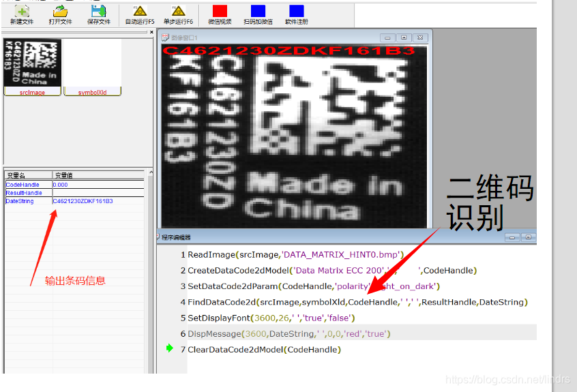
Task: Select the symbolXld thumbnail
Action: click(92, 67)
